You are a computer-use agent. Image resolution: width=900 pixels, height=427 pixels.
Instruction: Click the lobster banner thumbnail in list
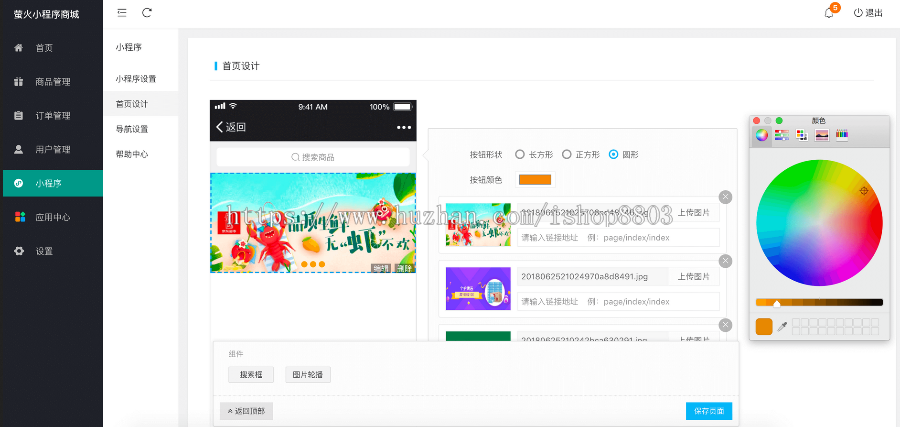pyautogui.click(x=478, y=224)
